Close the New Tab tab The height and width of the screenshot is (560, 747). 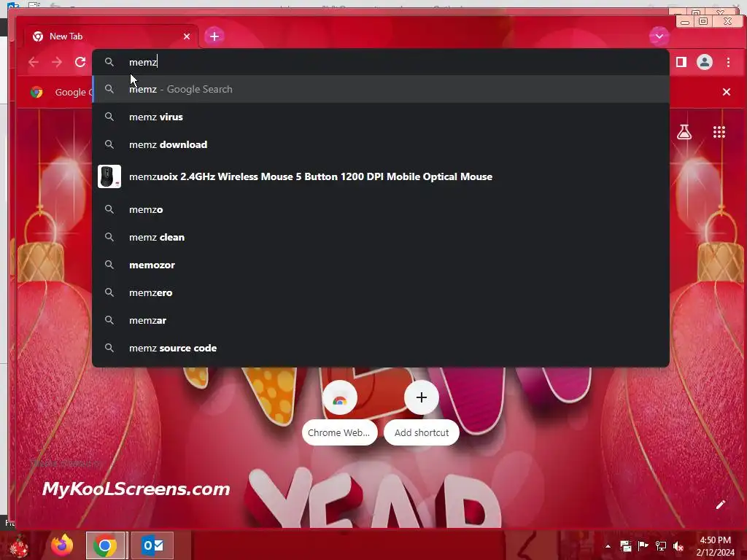point(187,36)
